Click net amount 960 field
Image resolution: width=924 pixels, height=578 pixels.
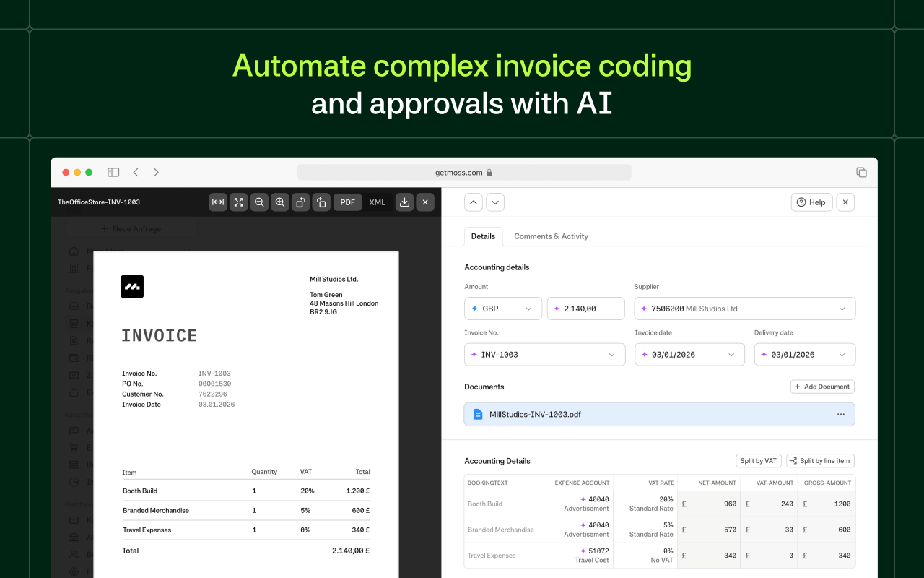(709, 504)
